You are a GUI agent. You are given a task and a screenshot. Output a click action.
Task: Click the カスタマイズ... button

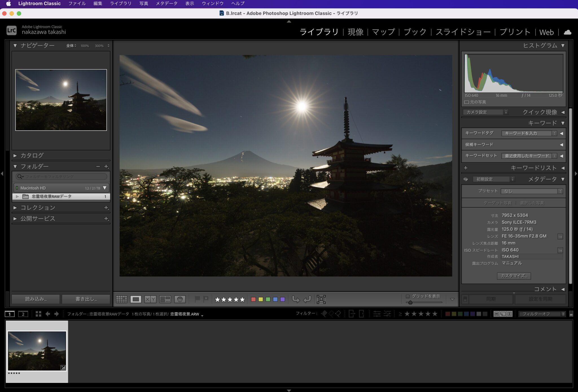tap(514, 276)
